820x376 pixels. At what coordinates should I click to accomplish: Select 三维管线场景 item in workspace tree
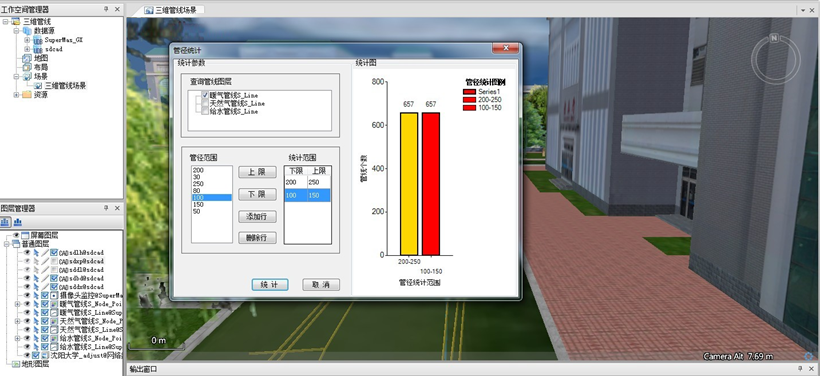(65, 86)
